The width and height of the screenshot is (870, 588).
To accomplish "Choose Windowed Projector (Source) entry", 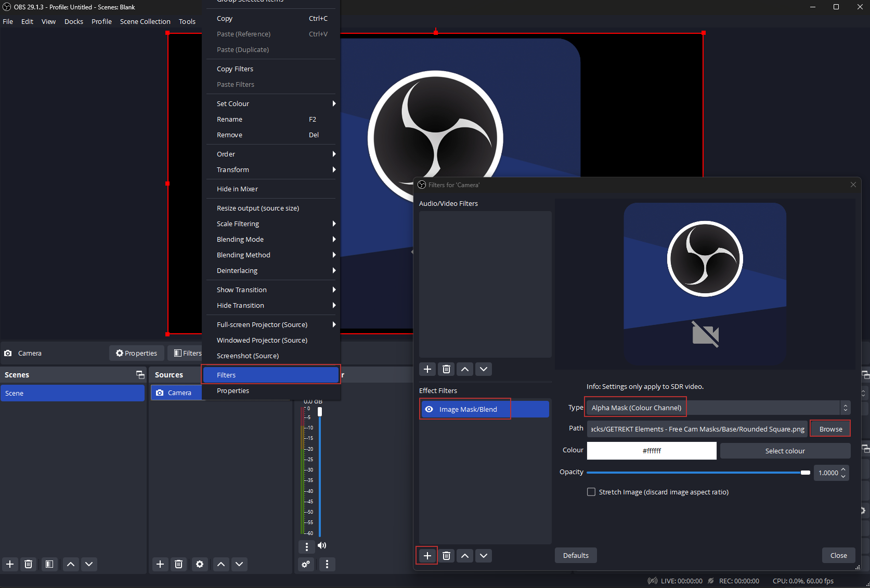I will pos(272,340).
